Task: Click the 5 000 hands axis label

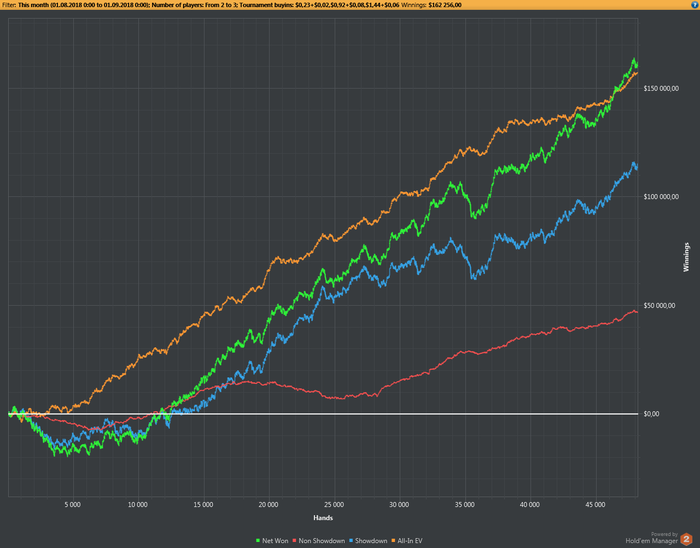Action: pos(72,505)
